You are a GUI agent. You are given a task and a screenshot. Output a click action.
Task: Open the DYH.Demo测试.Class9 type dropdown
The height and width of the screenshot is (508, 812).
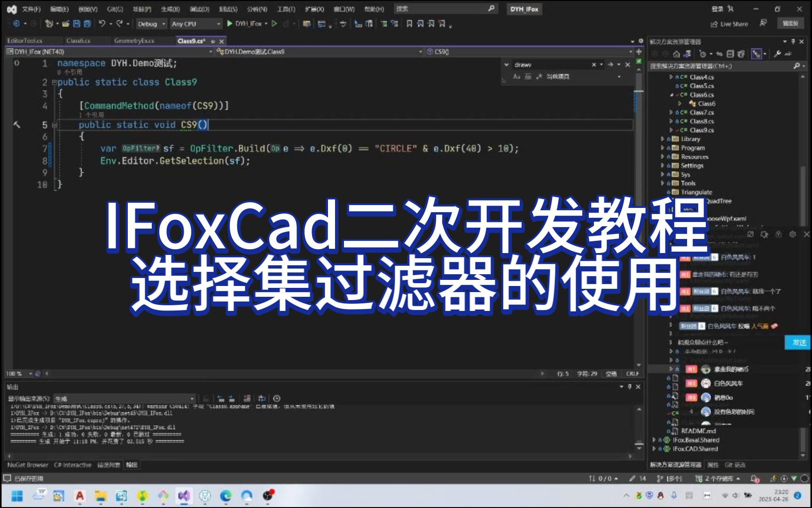coord(320,52)
